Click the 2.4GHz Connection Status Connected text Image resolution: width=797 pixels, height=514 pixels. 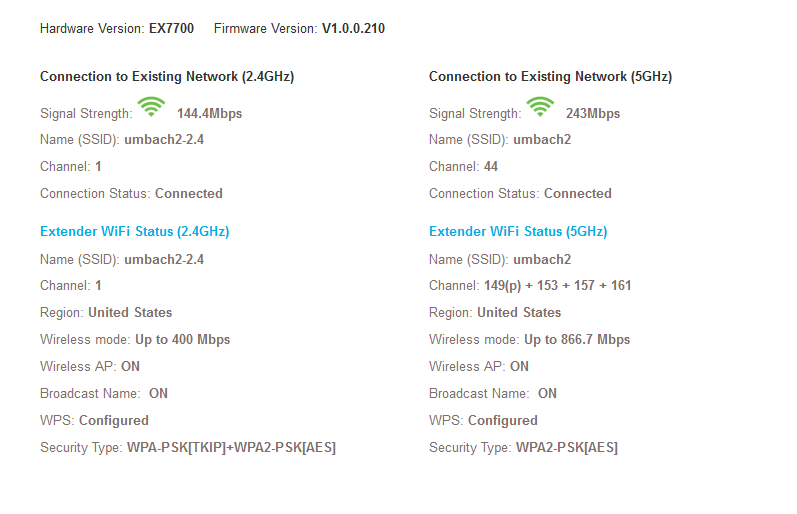click(x=189, y=194)
